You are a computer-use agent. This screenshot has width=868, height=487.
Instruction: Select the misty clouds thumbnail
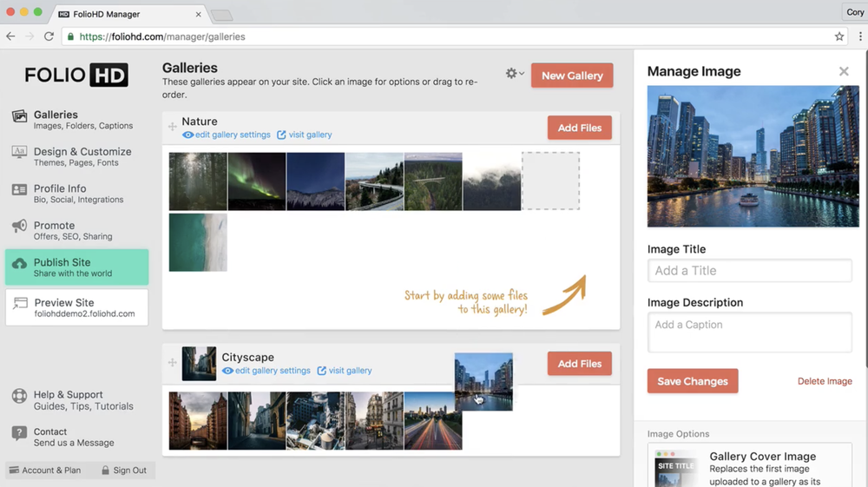[x=491, y=181]
